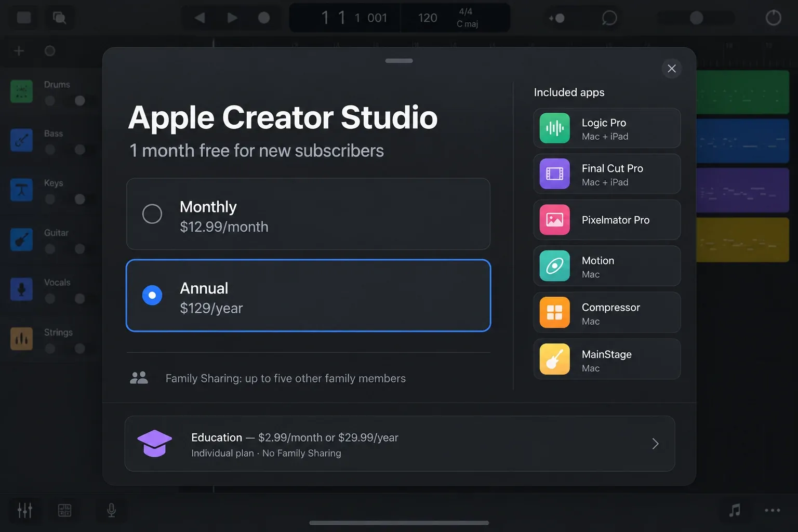Click the blue Bass region in timeline

[x=742, y=141]
